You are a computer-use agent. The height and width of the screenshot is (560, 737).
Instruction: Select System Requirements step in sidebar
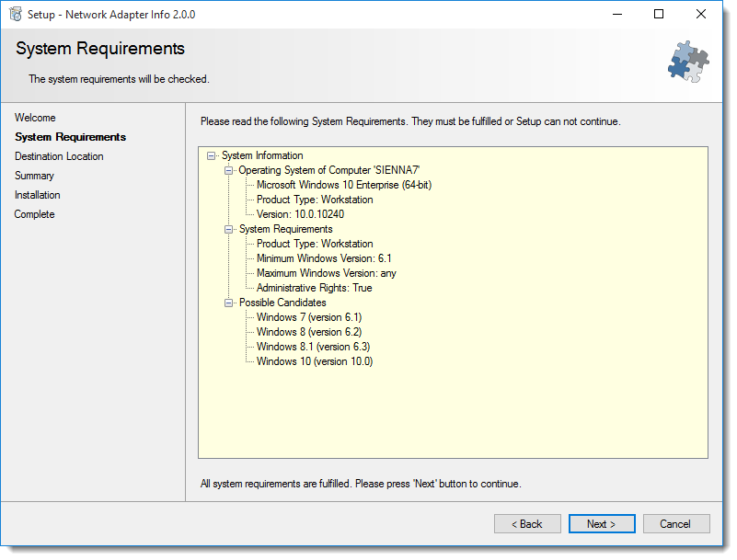(x=71, y=137)
